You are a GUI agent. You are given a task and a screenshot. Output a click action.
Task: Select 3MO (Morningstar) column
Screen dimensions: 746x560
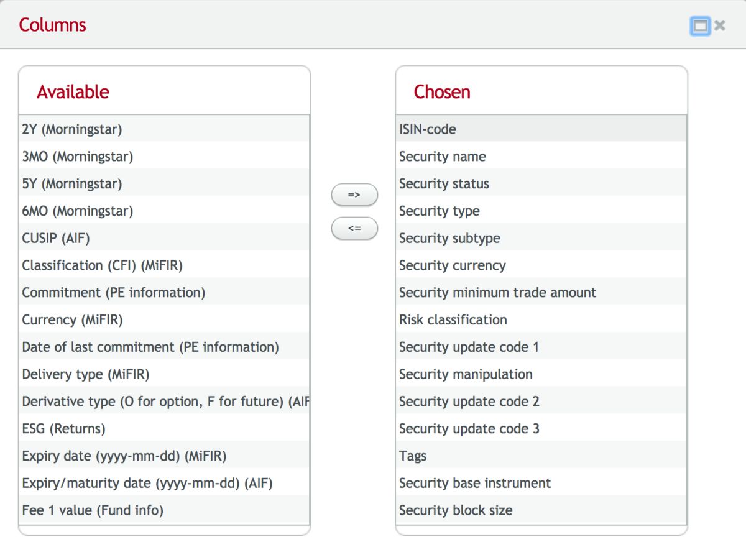78,157
